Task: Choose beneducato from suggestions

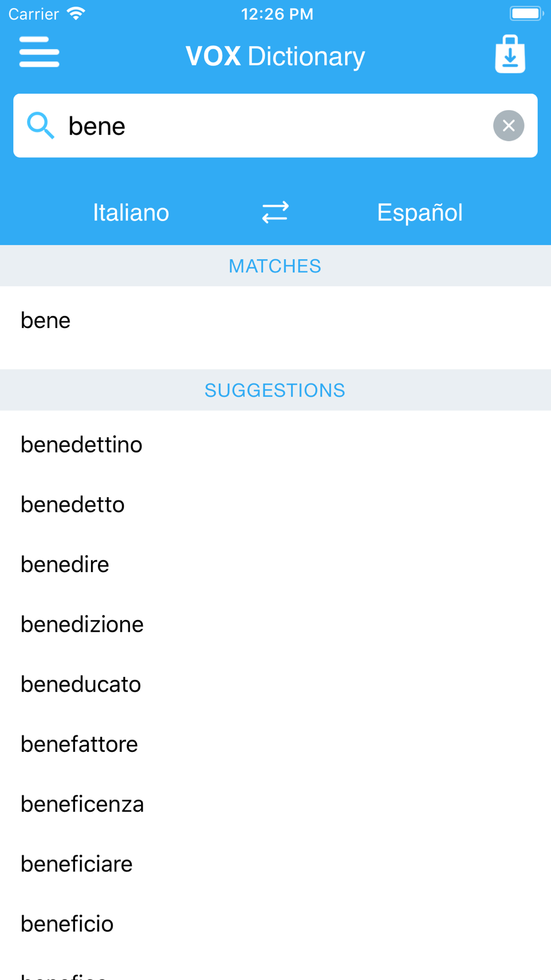Action: [x=275, y=684]
